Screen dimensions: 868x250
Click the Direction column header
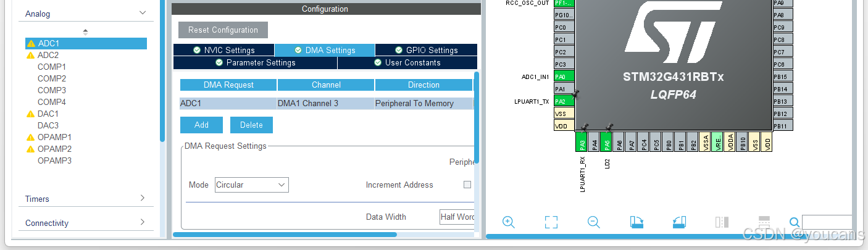(424, 85)
